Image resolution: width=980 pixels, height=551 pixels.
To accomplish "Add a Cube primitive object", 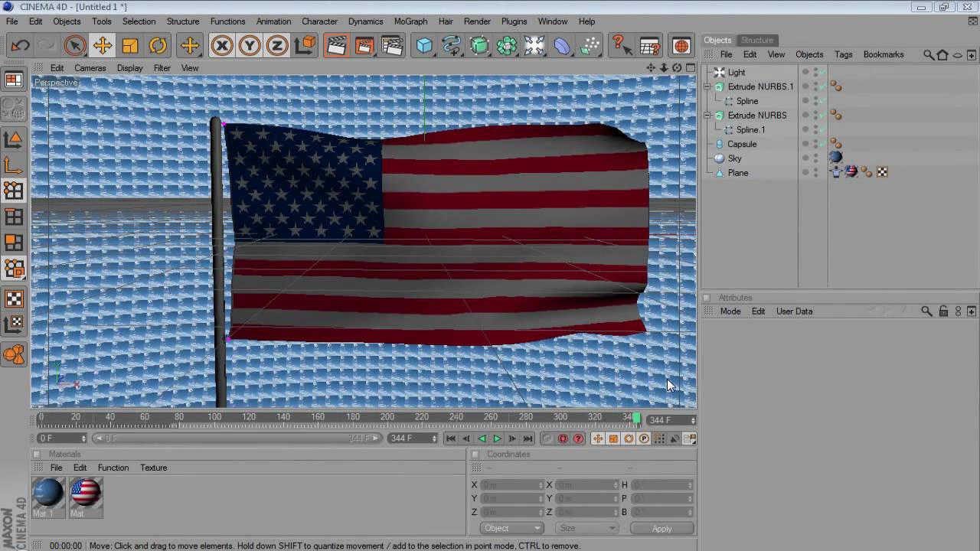I will click(x=424, y=46).
